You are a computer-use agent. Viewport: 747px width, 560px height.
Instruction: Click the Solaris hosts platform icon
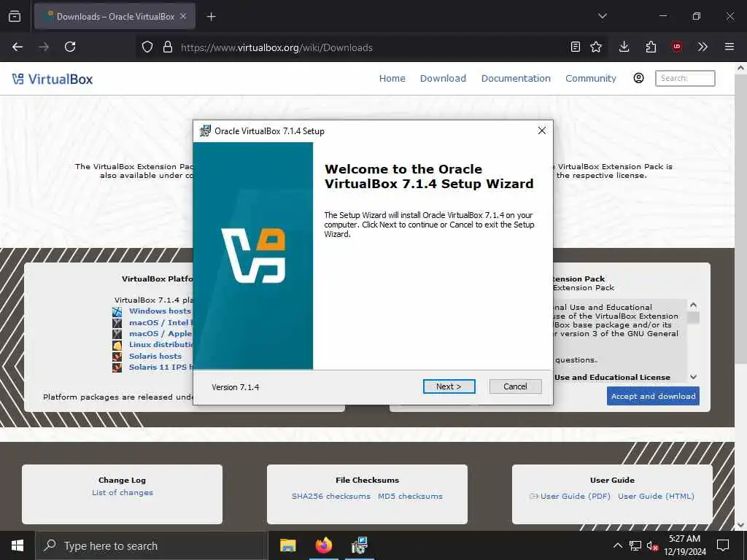click(117, 357)
